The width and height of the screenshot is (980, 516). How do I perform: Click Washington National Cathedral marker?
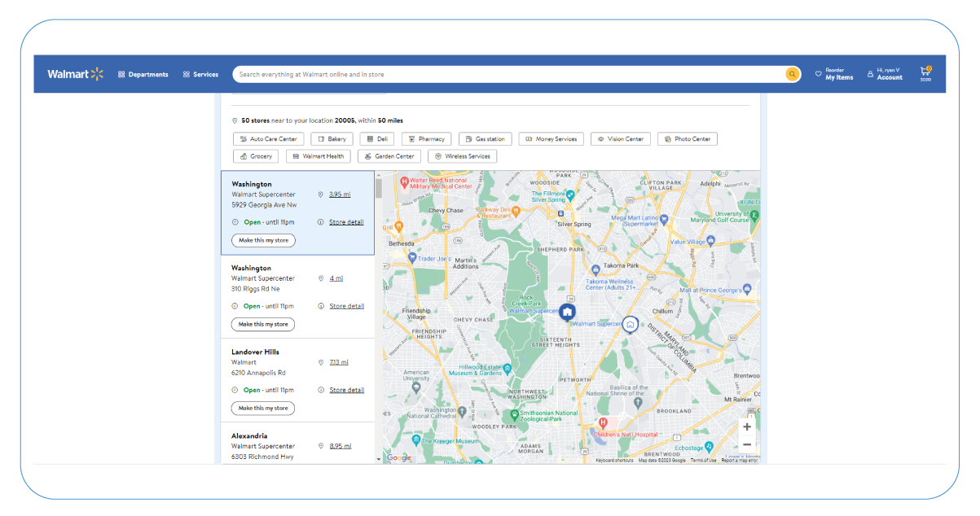tap(462, 412)
